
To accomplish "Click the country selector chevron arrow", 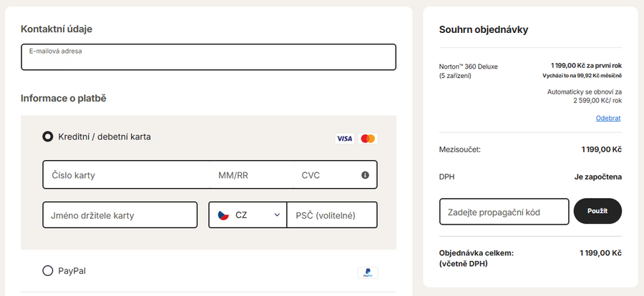I will tap(277, 214).
